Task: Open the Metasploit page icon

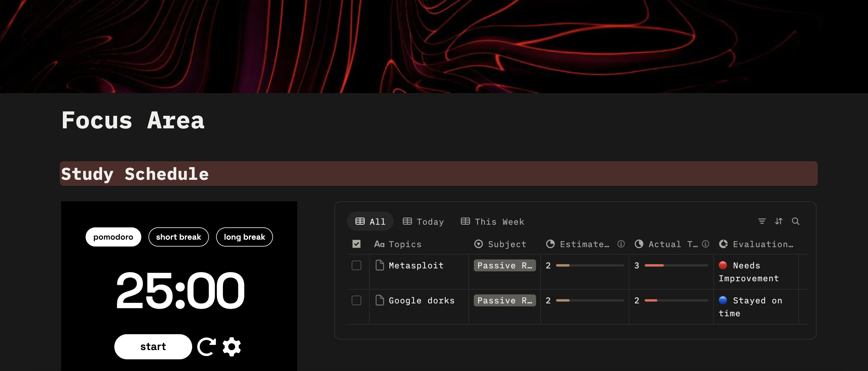Action: (380, 265)
